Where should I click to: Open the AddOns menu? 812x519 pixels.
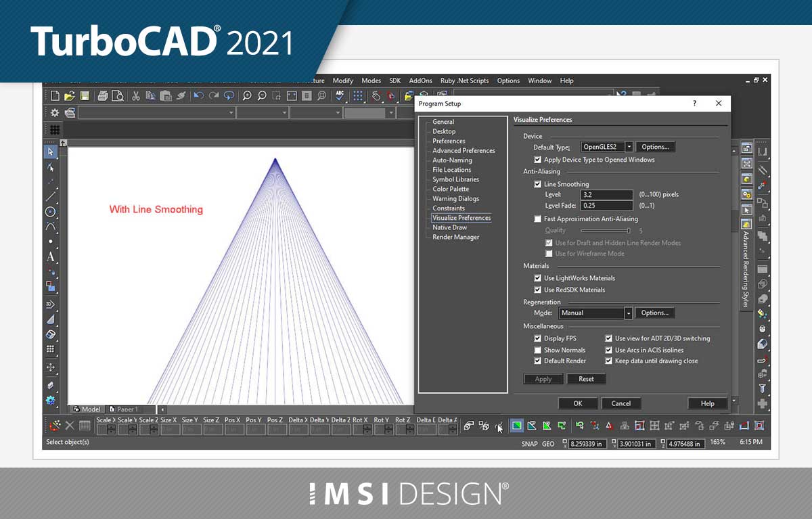coord(420,81)
